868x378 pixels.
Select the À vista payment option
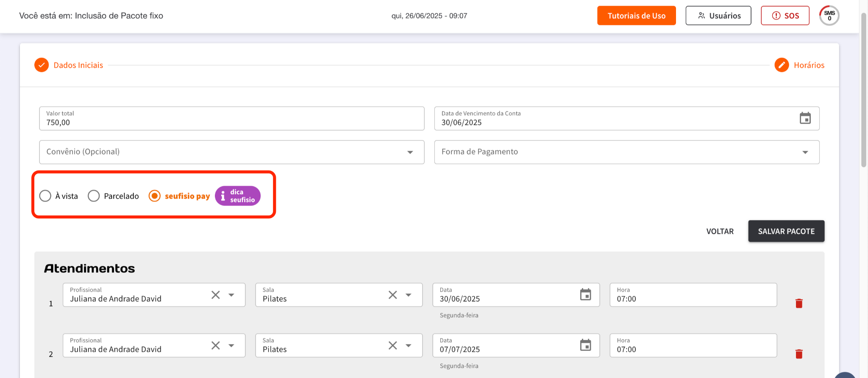pos(45,196)
